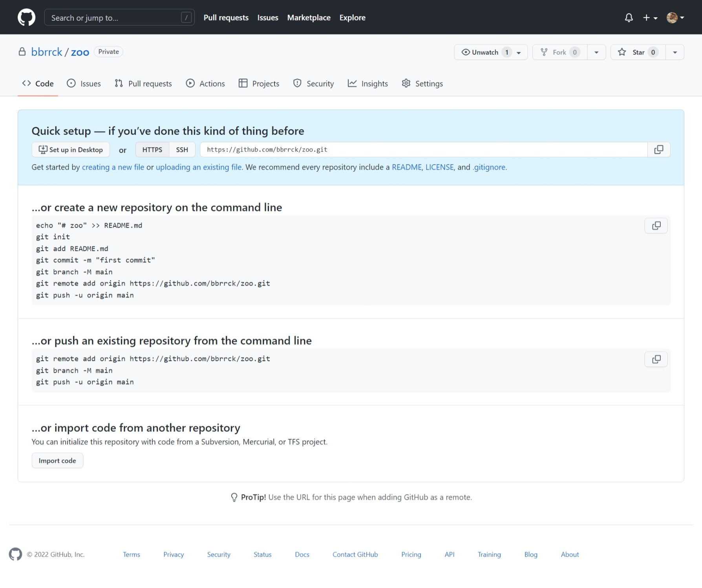
Task: Go to the repository Settings tab
Action: pos(422,84)
